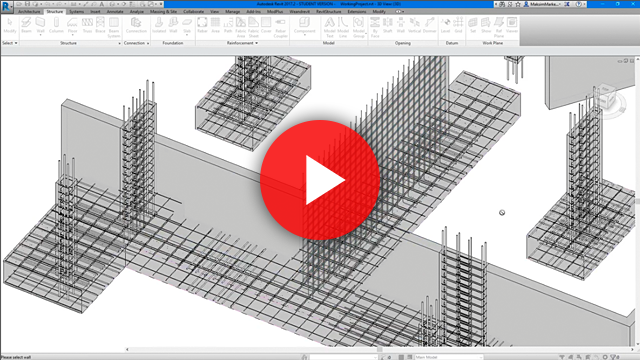Pick the Isolated foundation tool

[159, 25]
